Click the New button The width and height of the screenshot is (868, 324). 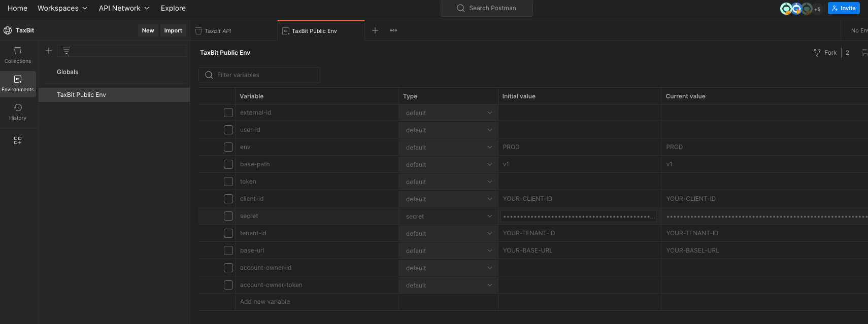[148, 30]
